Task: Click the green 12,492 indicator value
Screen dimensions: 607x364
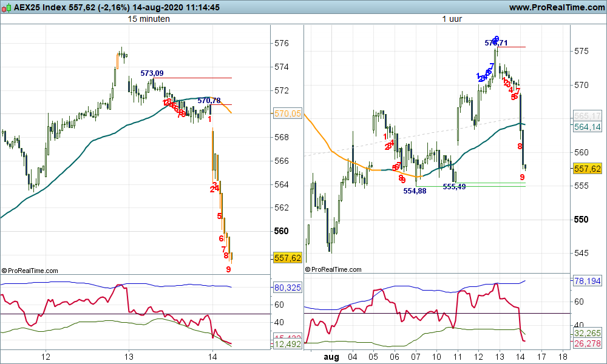Action: pyautogui.click(x=287, y=344)
